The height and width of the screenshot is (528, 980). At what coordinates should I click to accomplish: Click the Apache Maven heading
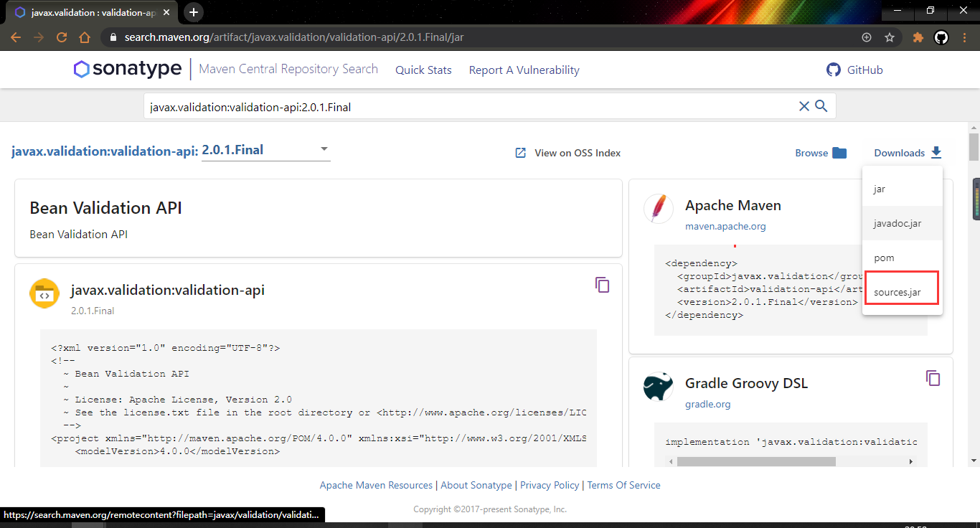click(733, 205)
